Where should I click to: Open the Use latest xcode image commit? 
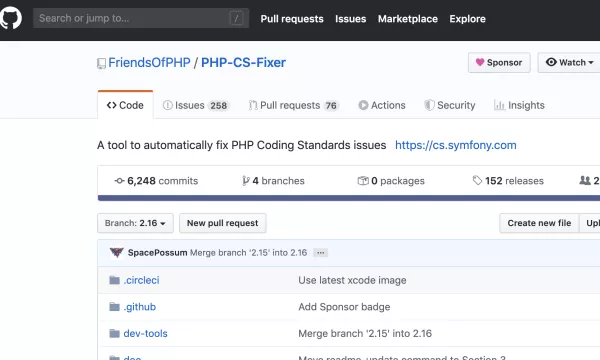(x=352, y=280)
